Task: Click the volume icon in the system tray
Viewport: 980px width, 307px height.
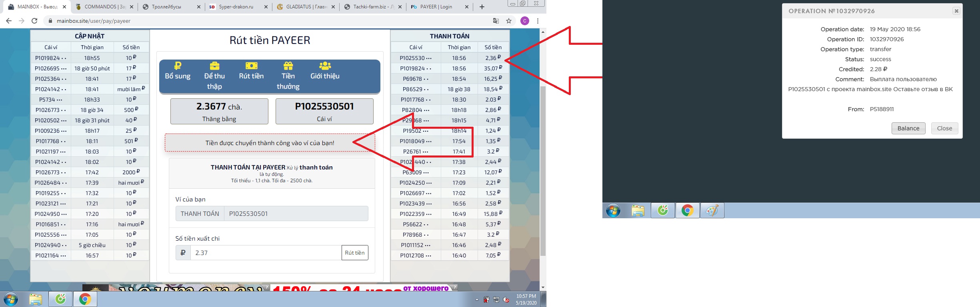Action: click(506, 299)
